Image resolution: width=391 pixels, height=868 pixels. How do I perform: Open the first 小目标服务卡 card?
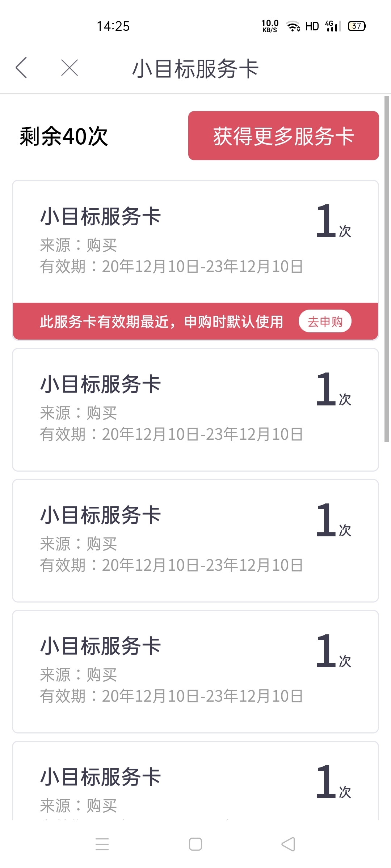coord(195,242)
